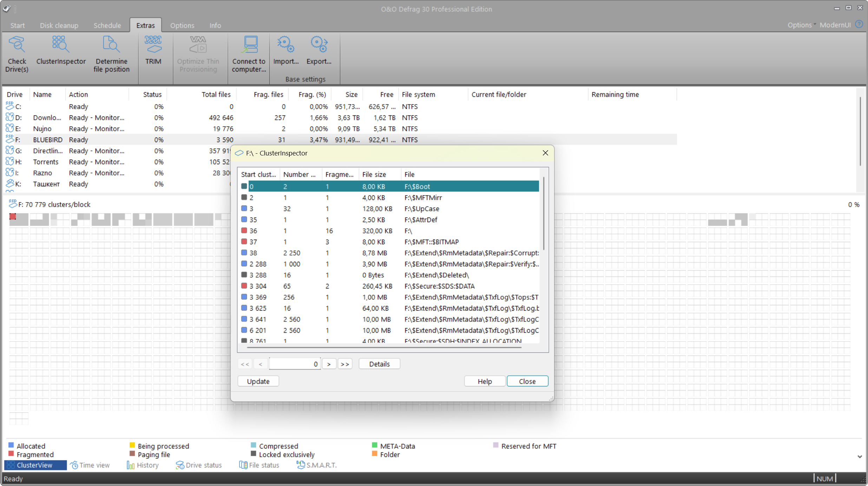Switch to Time view tab
868x486 pixels.
[x=90, y=465]
